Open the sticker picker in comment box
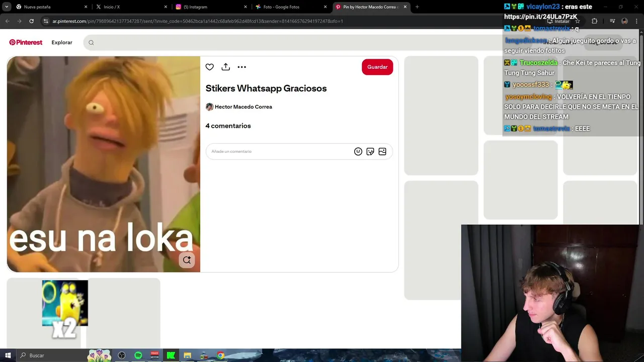Image resolution: width=644 pixels, height=362 pixels. click(x=370, y=151)
